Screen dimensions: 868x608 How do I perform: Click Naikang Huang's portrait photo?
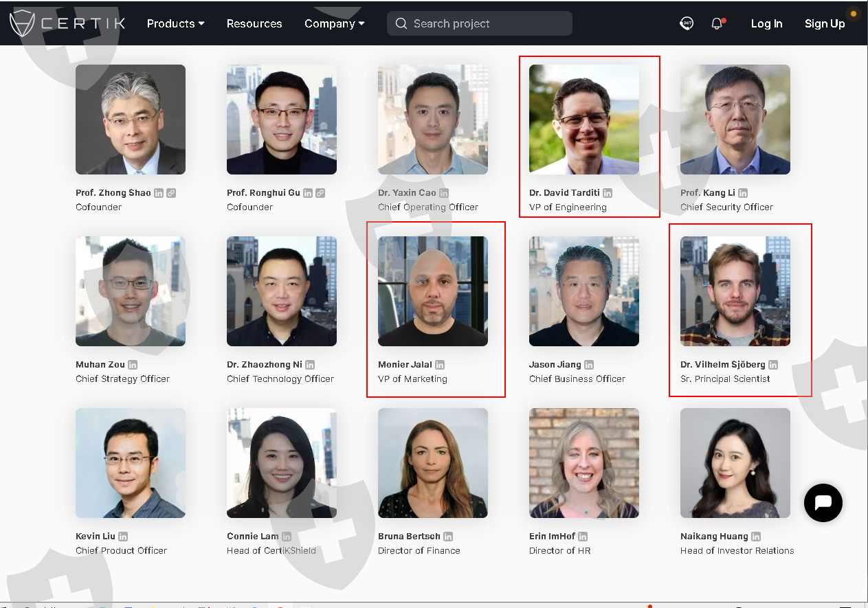(x=735, y=463)
